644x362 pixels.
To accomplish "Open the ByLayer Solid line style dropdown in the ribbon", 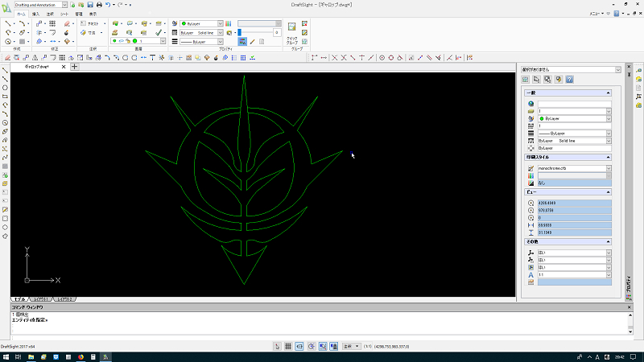I will point(220,33).
